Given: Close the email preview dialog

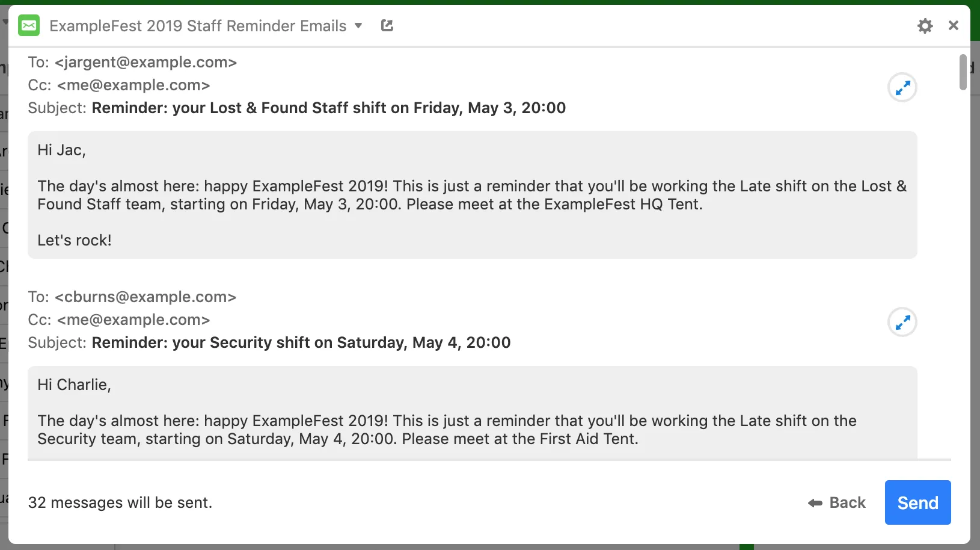Looking at the screenshot, I should click(953, 25).
